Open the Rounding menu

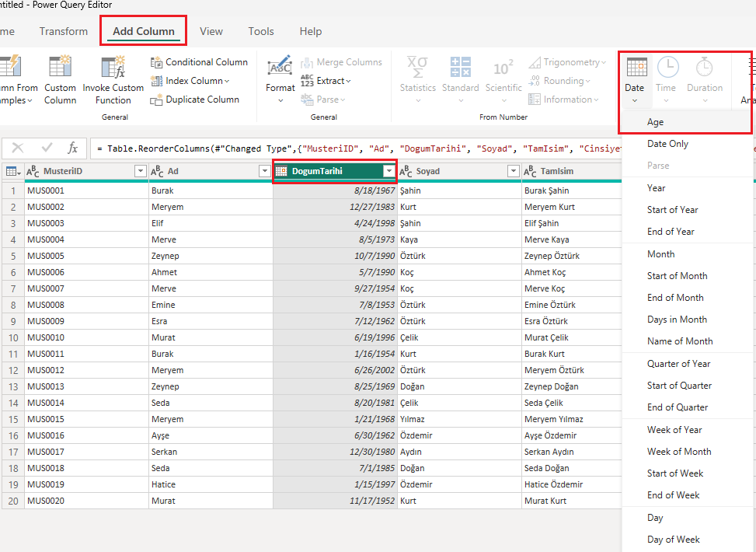click(x=559, y=81)
